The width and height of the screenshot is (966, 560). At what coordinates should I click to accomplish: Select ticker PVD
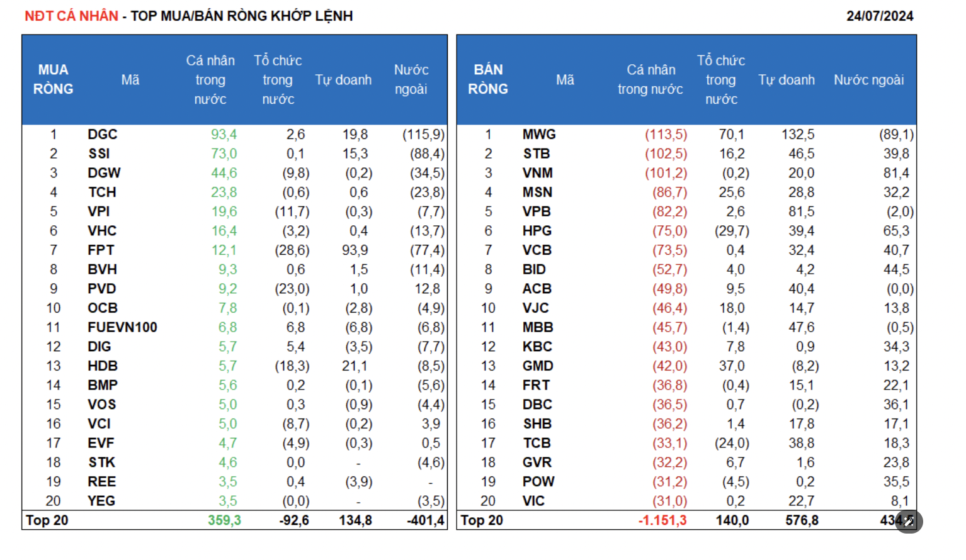coord(102,289)
